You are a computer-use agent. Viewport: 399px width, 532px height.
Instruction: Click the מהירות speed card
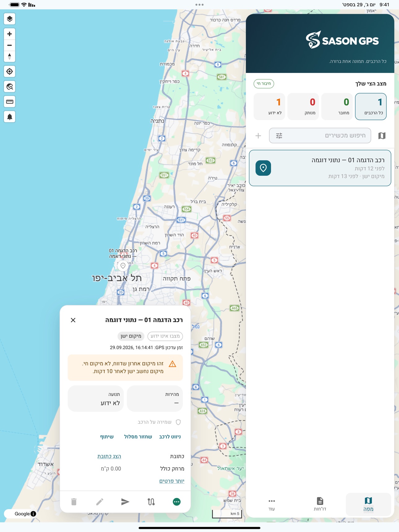(155, 399)
